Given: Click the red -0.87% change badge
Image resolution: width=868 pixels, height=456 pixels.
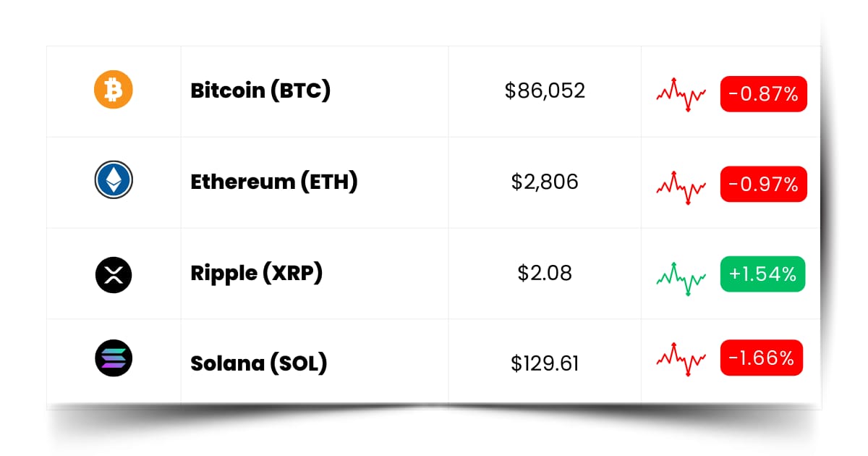Looking at the screenshot, I should (763, 93).
